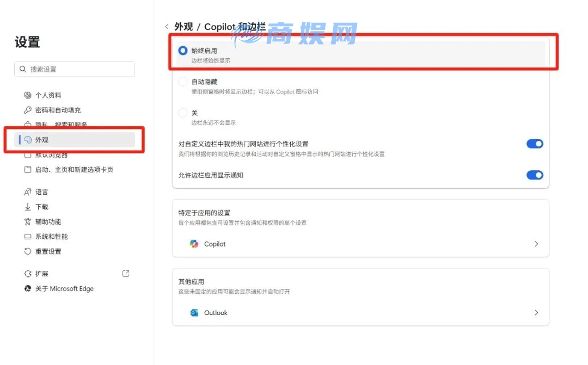Click the download arrow icon beside 下载

[x=28, y=207]
